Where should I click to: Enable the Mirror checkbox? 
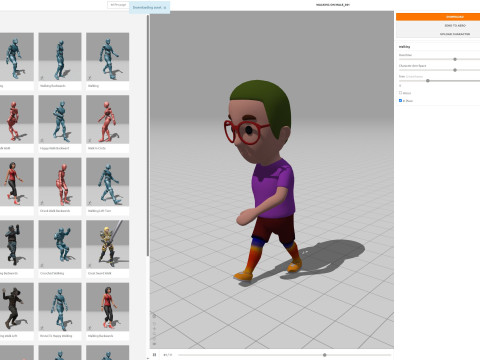click(x=400, y=93)
